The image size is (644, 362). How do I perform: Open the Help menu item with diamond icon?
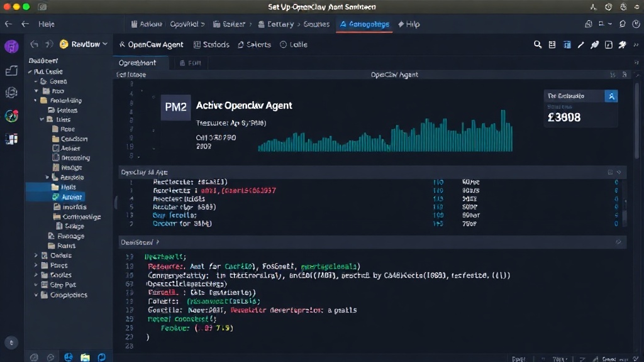point(409,25)
